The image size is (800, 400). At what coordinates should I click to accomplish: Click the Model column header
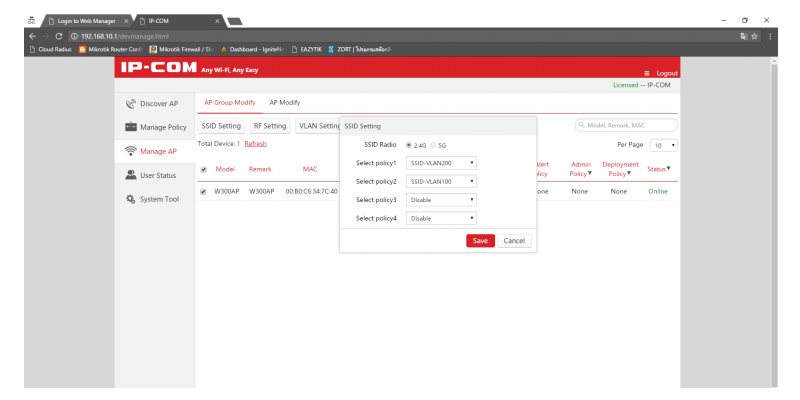point(225,169)
